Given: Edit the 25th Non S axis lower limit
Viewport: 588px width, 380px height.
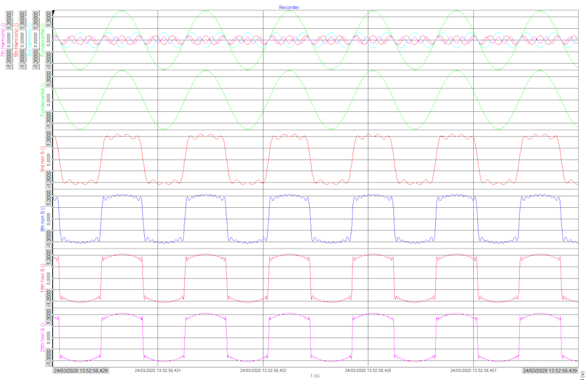Looking at the screenshot, I should [49, 359].
